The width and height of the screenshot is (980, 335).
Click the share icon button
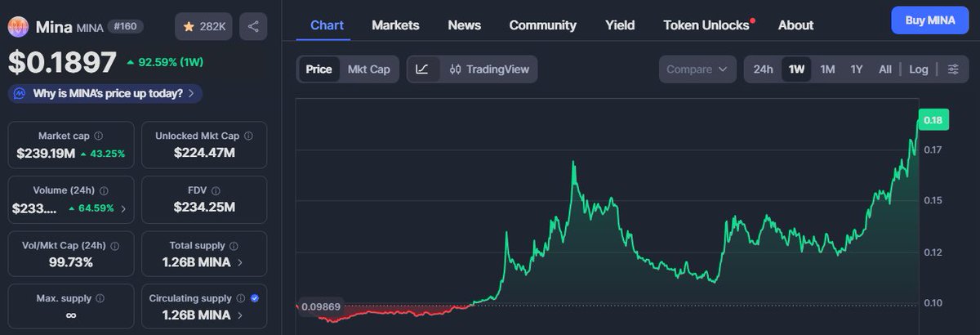click(x=253, y=27)
